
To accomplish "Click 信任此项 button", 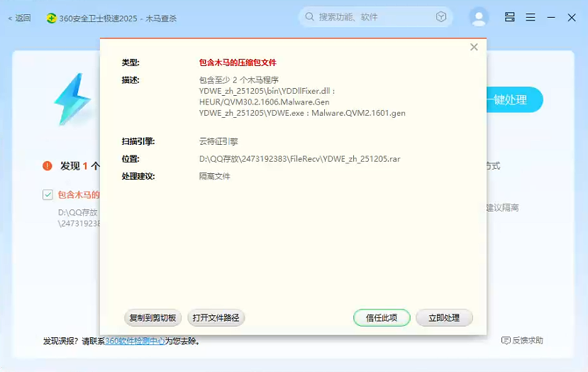I will click(382, 318).
